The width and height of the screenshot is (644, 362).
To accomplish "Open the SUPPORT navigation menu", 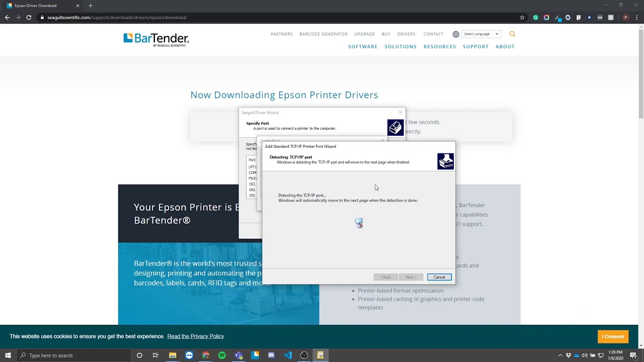I will click(475, 47).
